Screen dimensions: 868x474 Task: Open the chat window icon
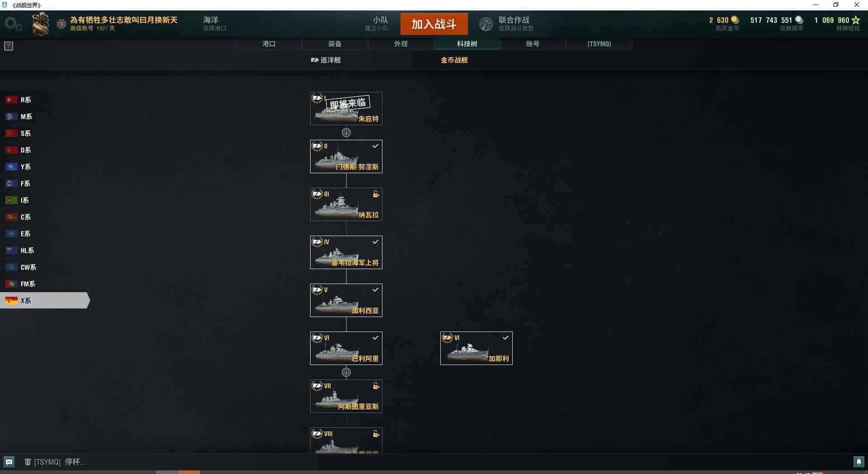(9, 462)
